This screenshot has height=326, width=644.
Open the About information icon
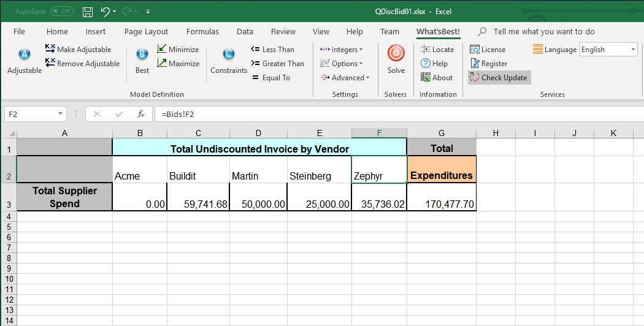(x=426, y=77)
